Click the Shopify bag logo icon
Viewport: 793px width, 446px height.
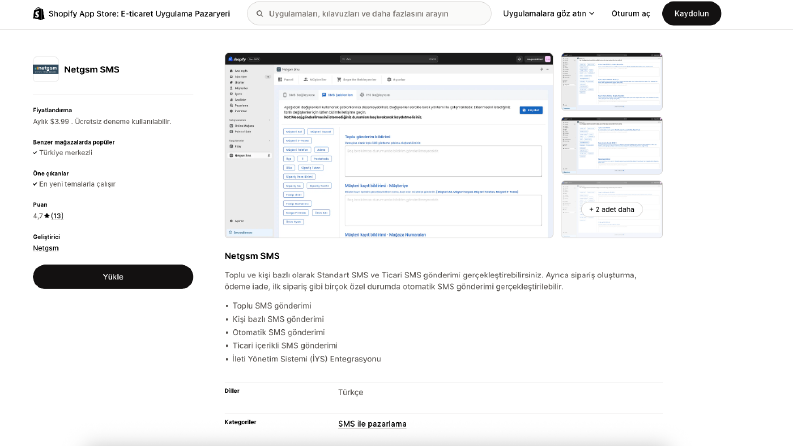tap(38, 14)
